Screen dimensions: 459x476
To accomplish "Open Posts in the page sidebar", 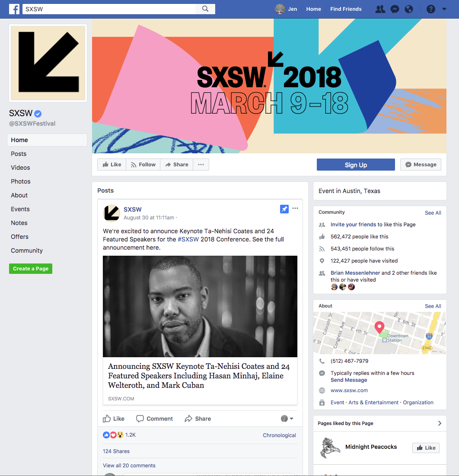I will click(x=19, y=154).
